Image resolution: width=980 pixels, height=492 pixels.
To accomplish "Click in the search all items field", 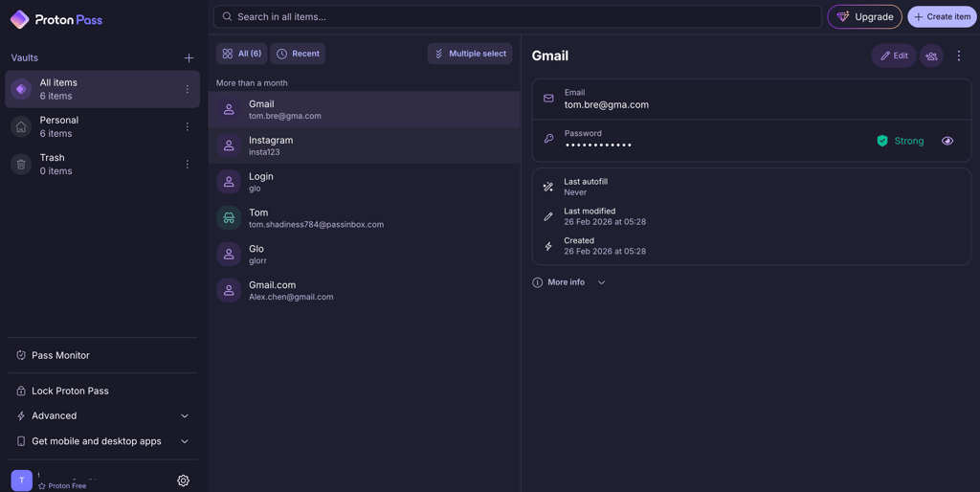I will click(x=518, y=17).
